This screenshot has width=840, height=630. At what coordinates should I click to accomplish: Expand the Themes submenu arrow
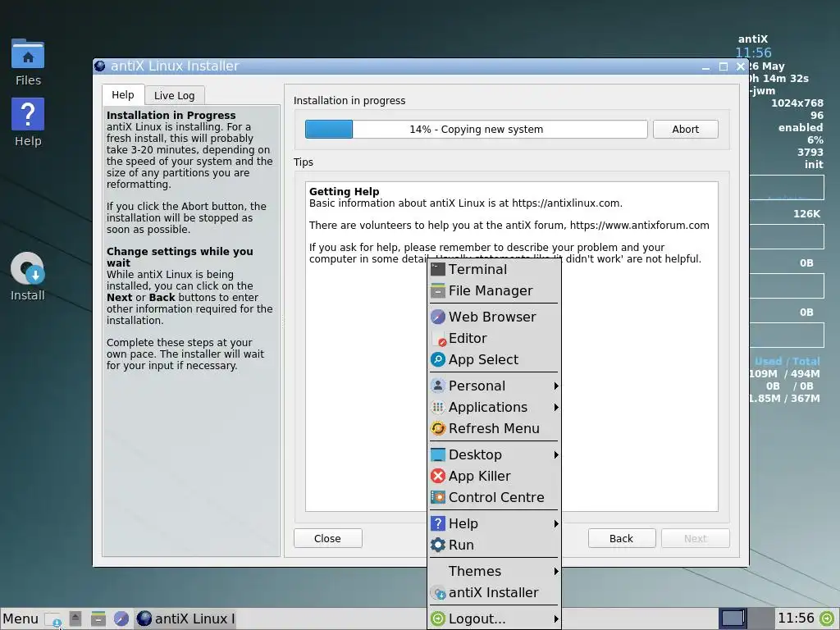click(x=556, y=572)
